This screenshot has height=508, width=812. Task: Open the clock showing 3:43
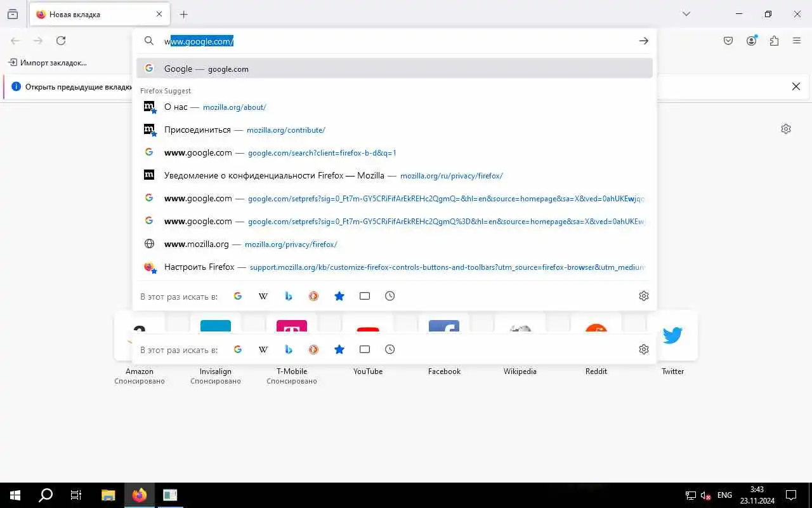point(757,495)
